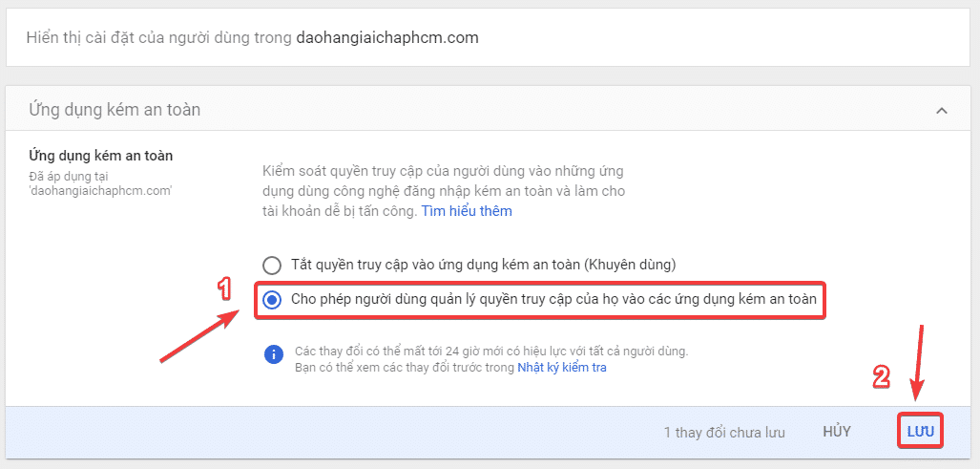Open the Nhật ký kiểm tra link
The image size is (980, 469).
click(x=561, y=367)
